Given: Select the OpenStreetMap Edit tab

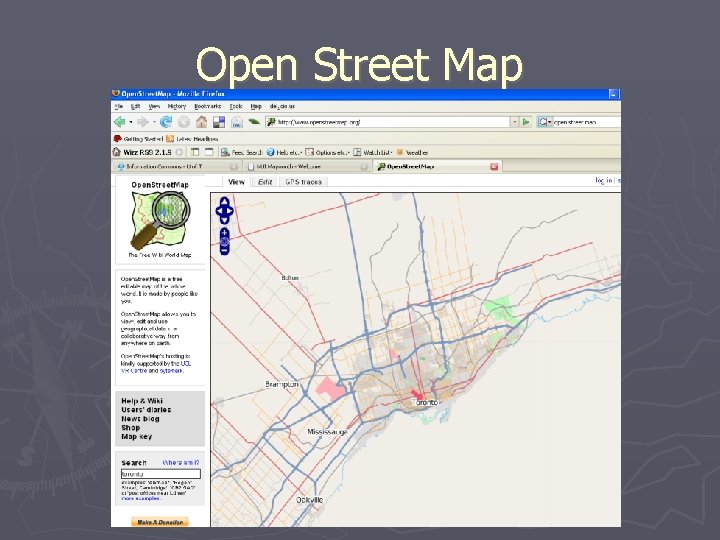Looking at the screenshot, I should coord(265,182).
